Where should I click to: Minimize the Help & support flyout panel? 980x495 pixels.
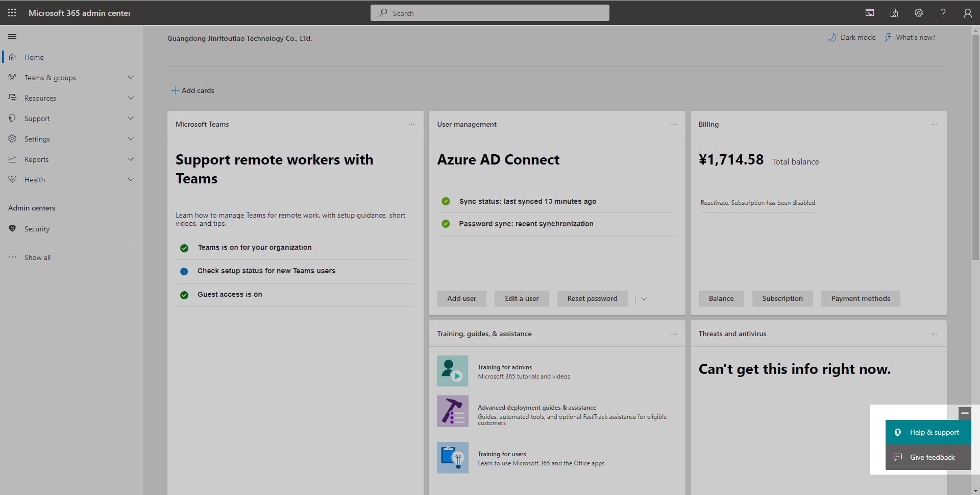964,413
